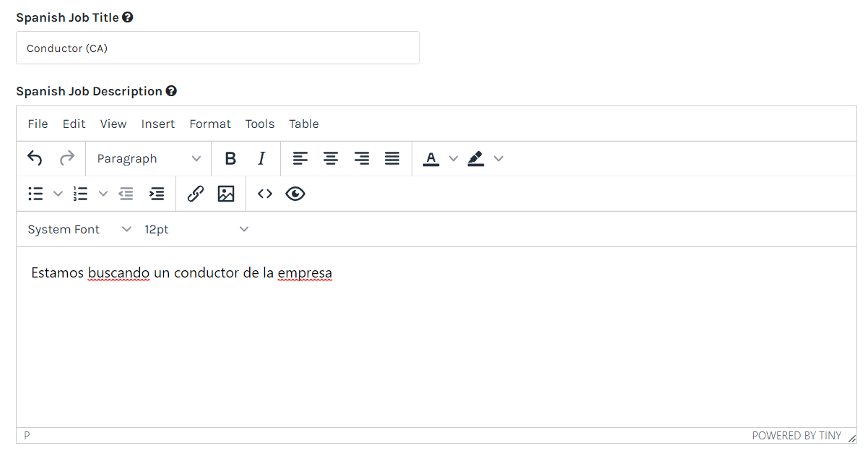Click the Spanish Job Title field
The image size is (868, 456).
(217, 48)
